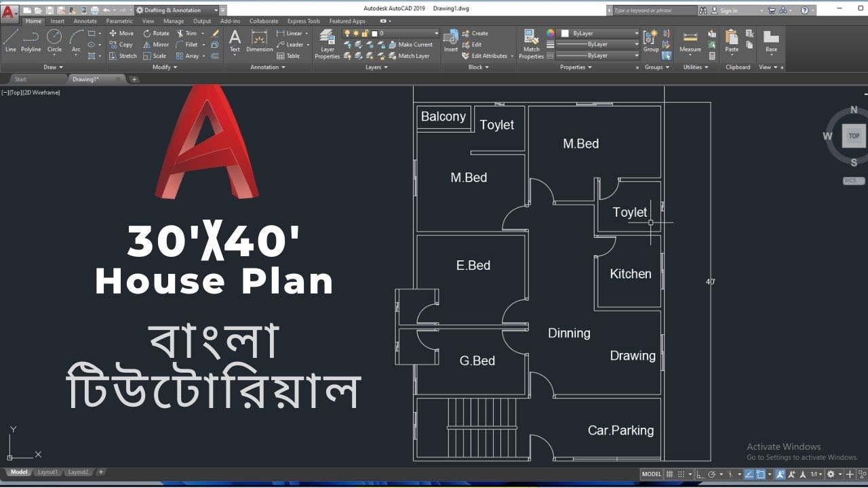
Task: Expand the Utilities panel
Action: [696, 67]
